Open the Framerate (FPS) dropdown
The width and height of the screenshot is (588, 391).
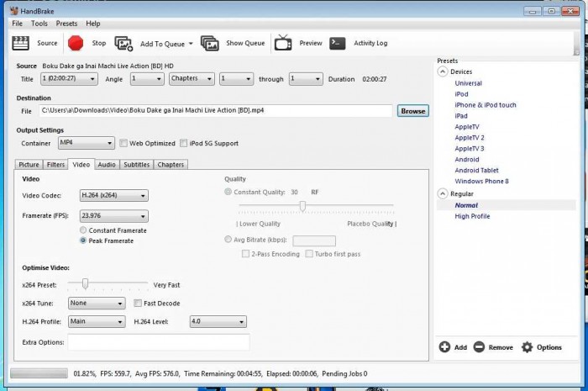[x=114, y=216]
